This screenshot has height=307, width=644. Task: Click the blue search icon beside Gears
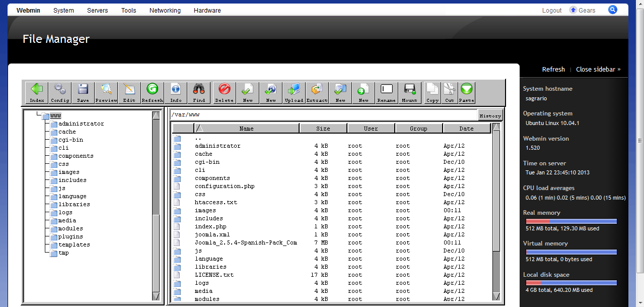pos(612,10)
